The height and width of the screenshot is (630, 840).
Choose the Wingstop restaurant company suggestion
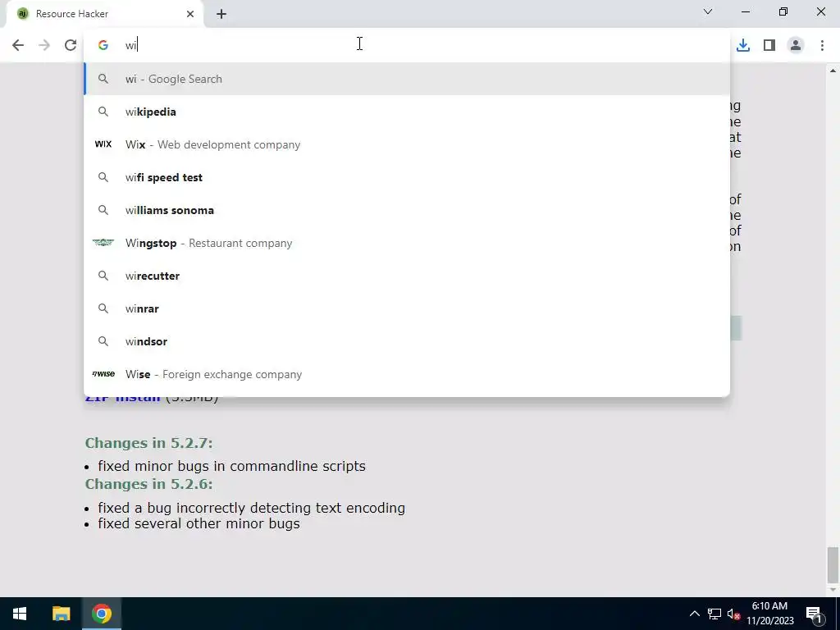[x=407, y=243]
